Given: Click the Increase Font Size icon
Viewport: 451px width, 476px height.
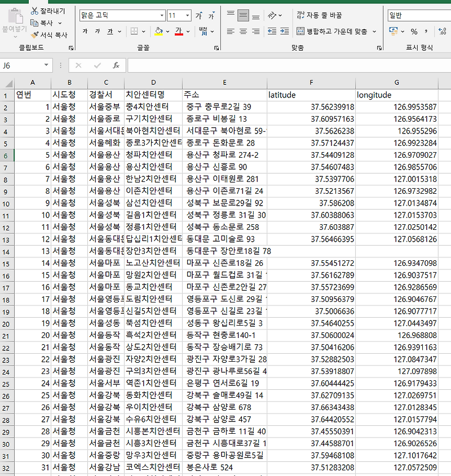Looking at the screenshot, I should pos(198,16).
